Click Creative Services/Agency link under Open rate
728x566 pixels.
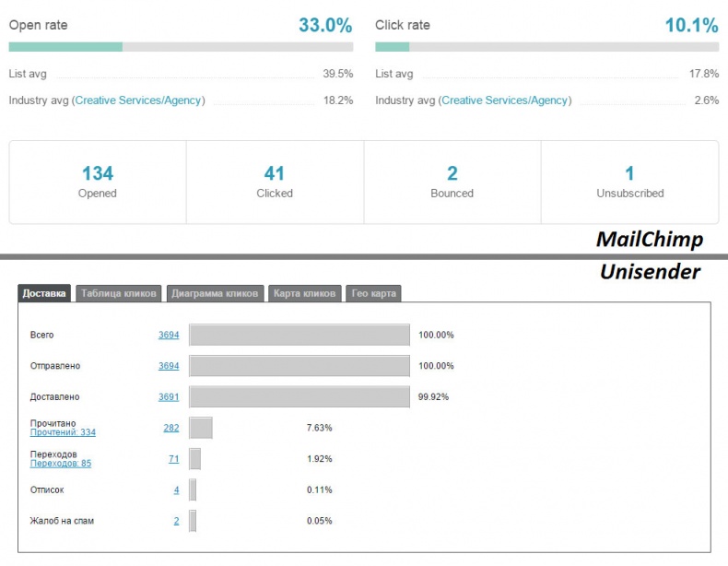[x=139, y=100]
